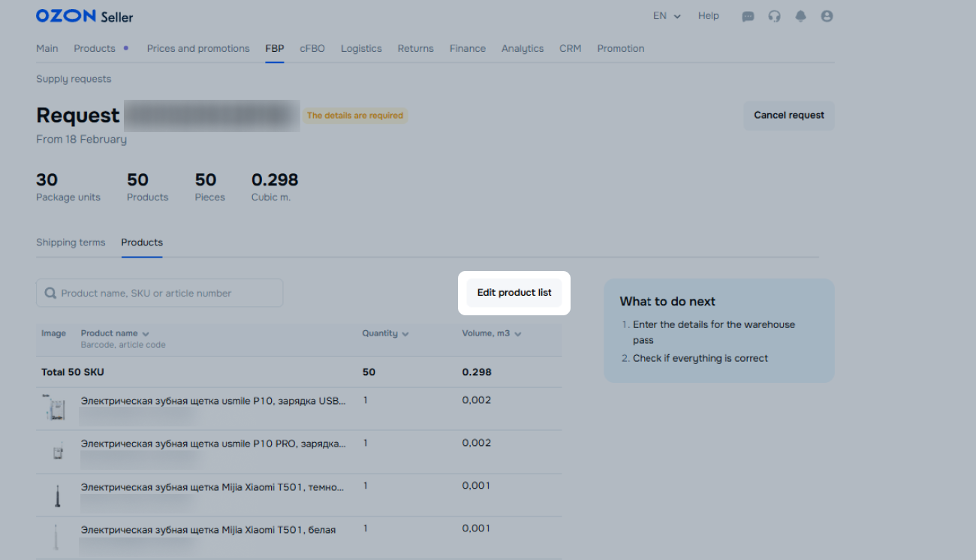
Task: Open the Supply requests breadcrumb link
Action: [74, 79]
